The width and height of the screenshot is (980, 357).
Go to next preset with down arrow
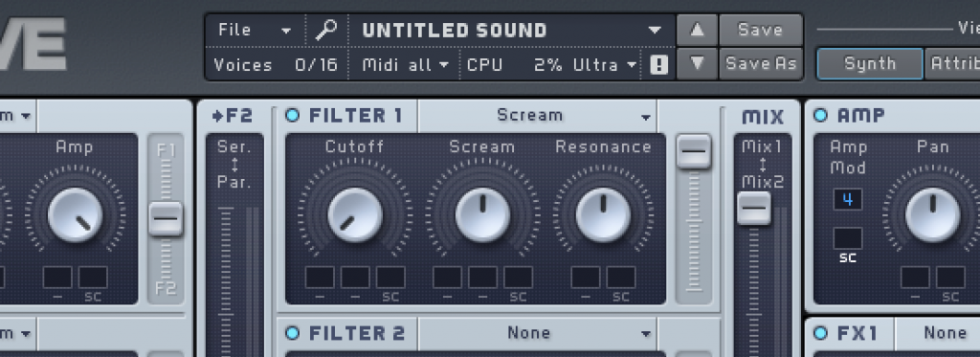coord(697,63)
